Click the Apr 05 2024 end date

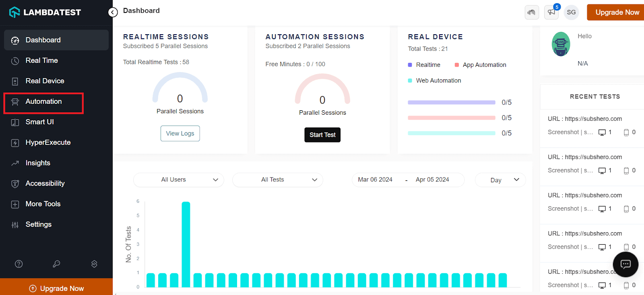pos(432,179)
